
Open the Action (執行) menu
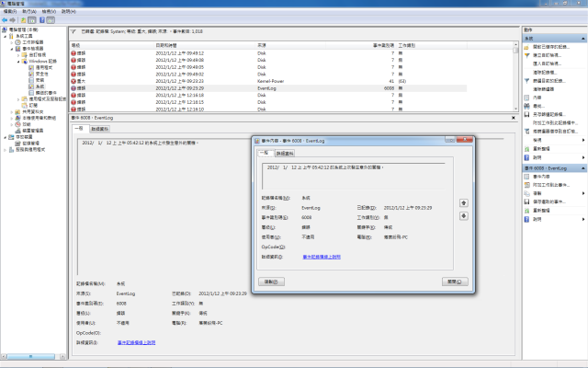tap(29, 12)
